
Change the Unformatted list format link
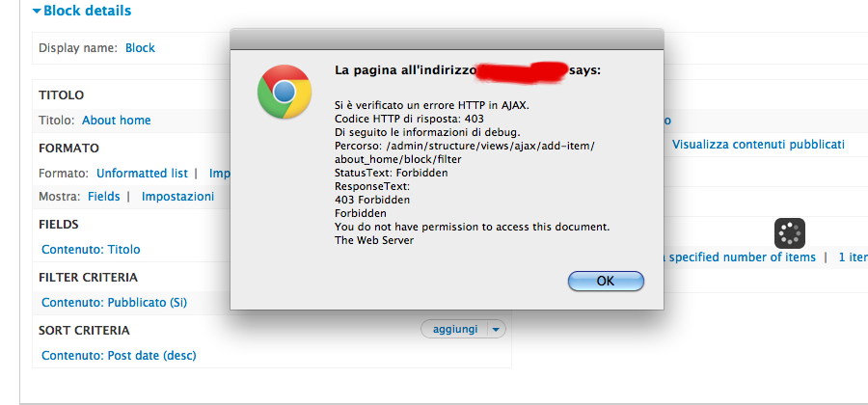[143, 174]
